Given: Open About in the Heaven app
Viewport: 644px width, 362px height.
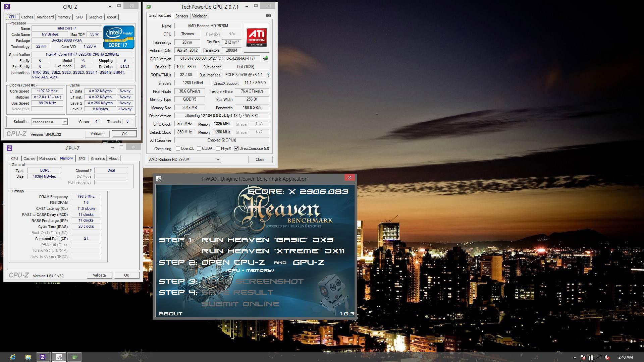Looking at the screenshot, I should tap(170, 314).
